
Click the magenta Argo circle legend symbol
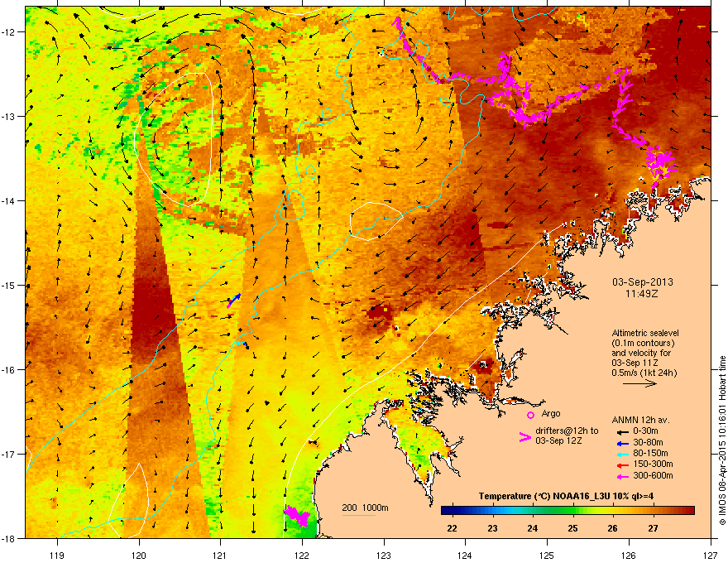point(530,415)
